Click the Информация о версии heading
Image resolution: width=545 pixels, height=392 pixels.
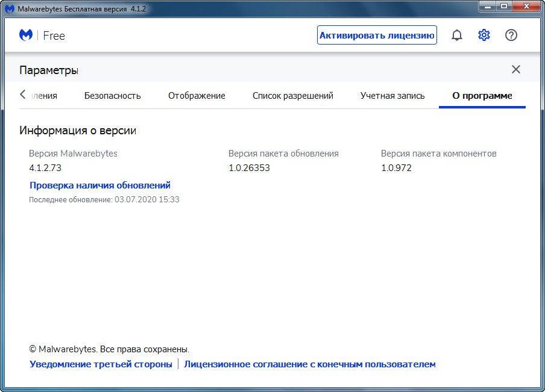point(78,130)
